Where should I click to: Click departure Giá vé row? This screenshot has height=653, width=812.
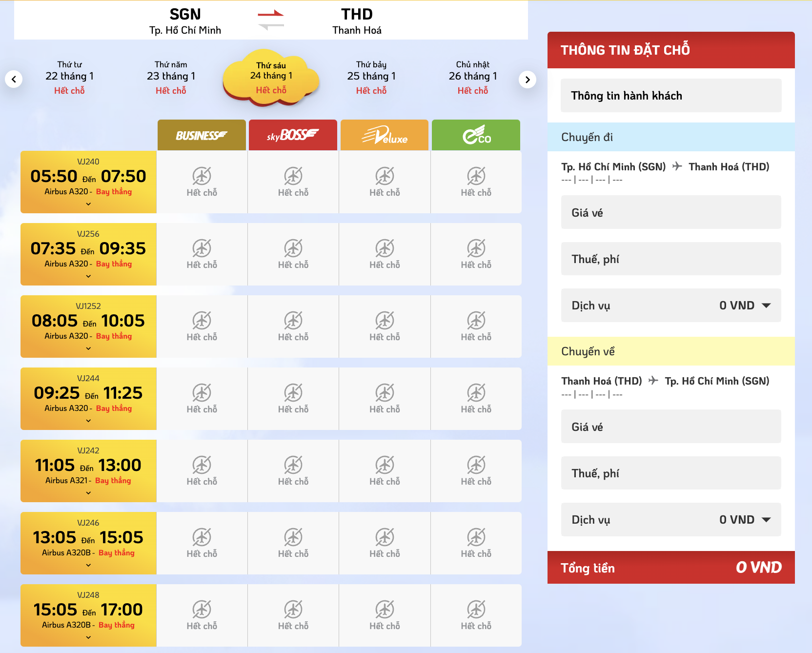pos(670,212)
